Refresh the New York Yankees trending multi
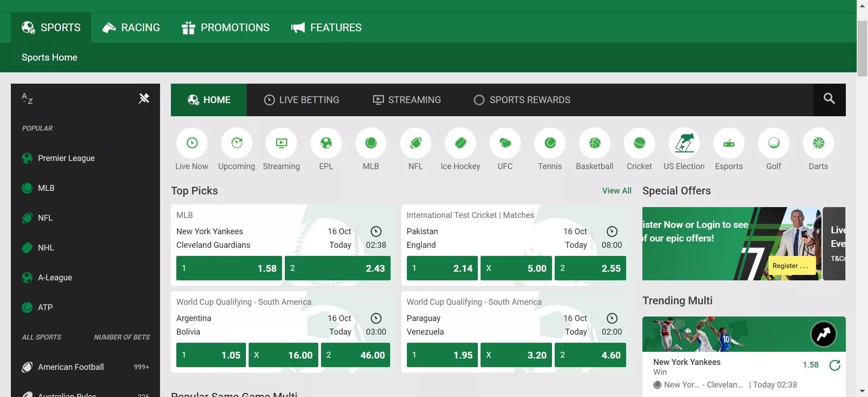The image size is (868, 397). tap(835, 365)
